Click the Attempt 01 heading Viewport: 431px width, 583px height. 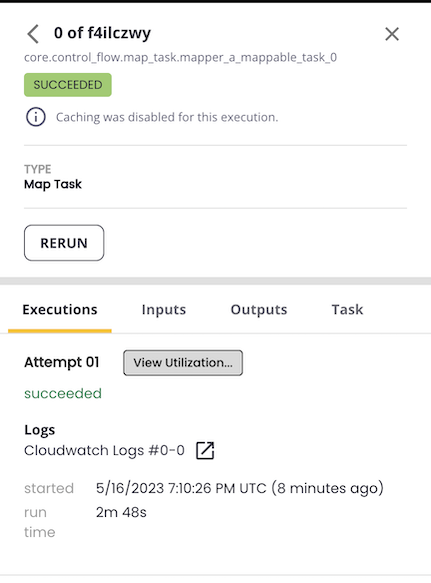pos(62,362)
